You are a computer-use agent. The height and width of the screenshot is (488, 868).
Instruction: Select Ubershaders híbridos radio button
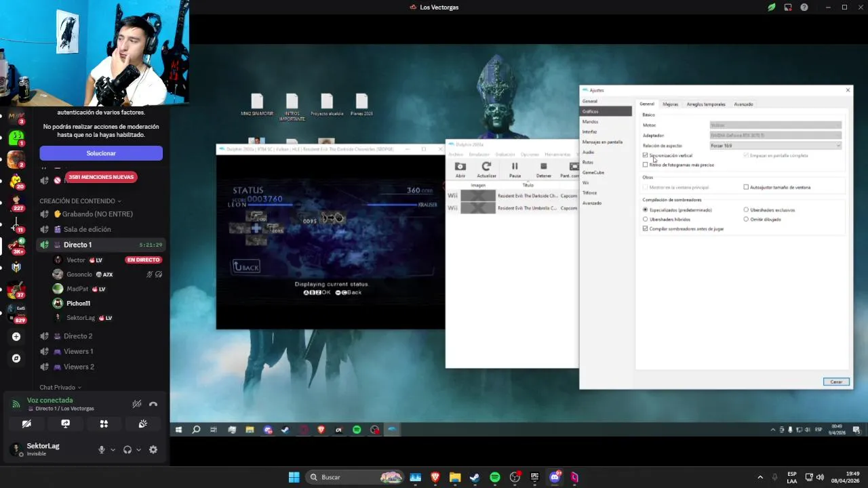tap(645, 219)
